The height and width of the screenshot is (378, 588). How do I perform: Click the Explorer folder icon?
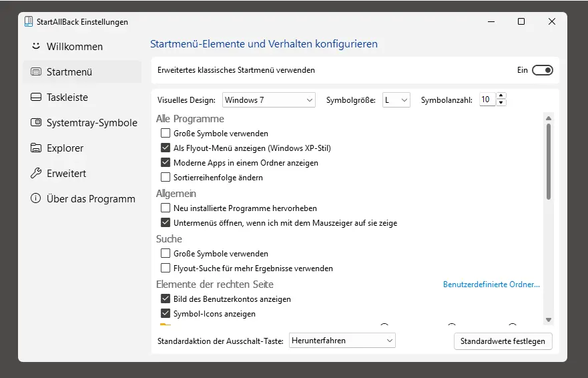point(35,148)
